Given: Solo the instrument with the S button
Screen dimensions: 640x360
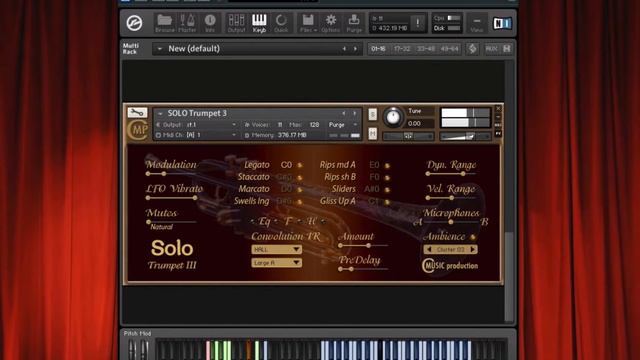Looking at the screenshot, I should (x=372, y=114).
